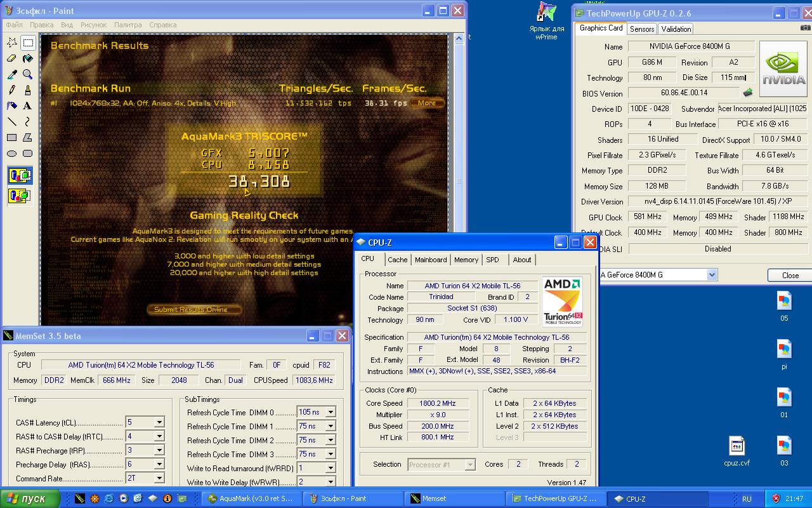The width and height of the screenshot is (812, 508).
Task: Select the desktop file named pi
Action: 784,355
